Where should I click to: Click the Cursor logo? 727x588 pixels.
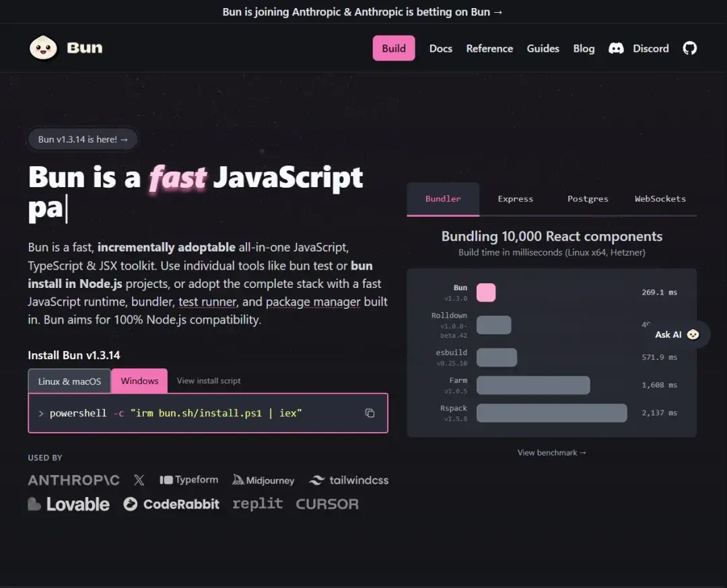pos(327,504)
